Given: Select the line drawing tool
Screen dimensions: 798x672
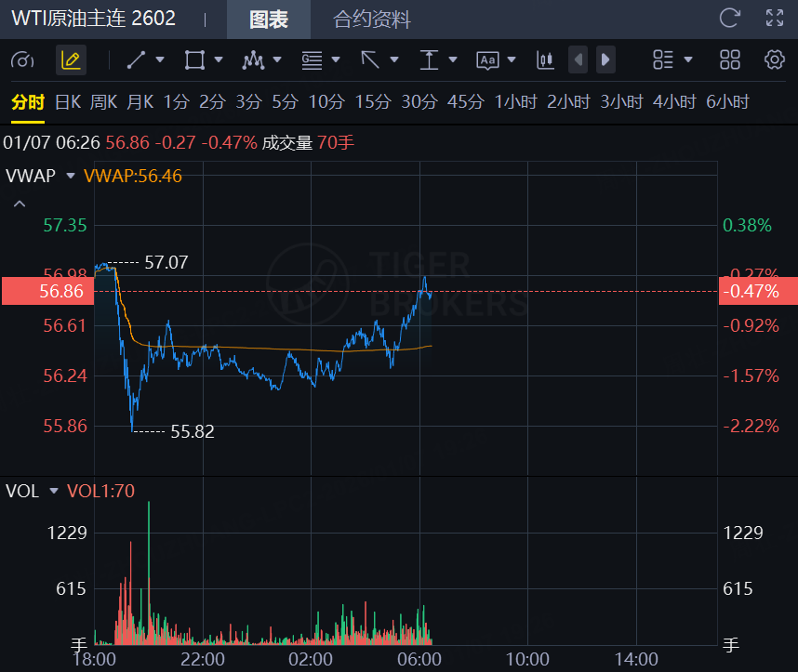Looking at the screenshot, I should click(x=136, y=60).
